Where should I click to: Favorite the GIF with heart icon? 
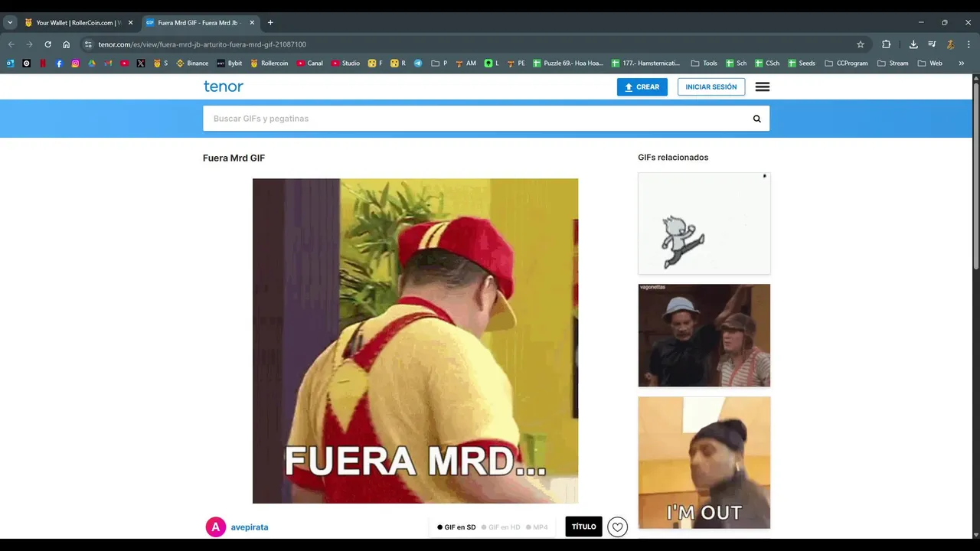[x=618, y=527]
